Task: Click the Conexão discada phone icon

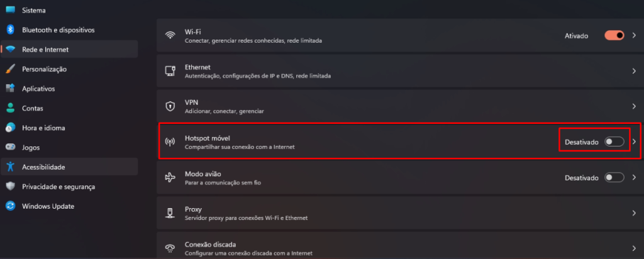Action: click(170, 248)
